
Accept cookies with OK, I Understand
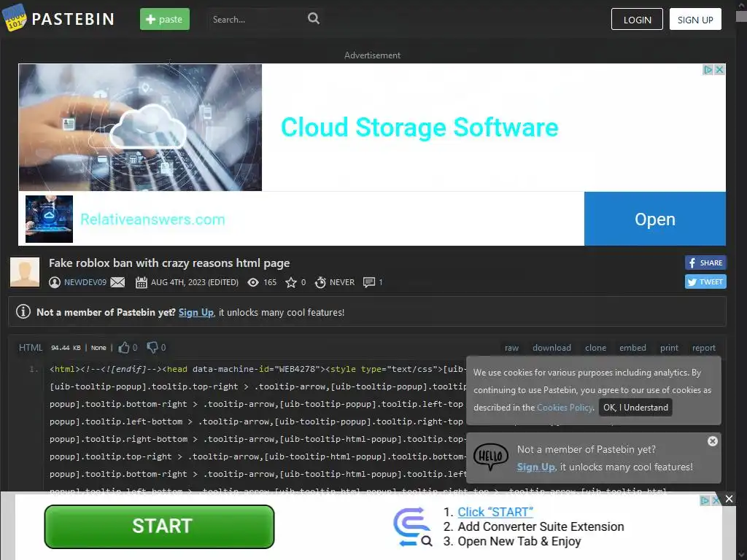635,408
